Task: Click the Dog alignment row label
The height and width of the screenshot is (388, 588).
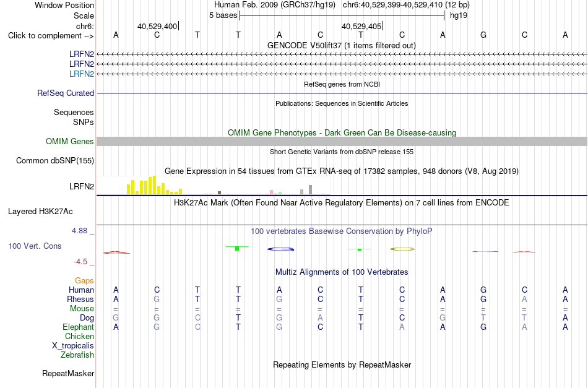Action: 87,318
